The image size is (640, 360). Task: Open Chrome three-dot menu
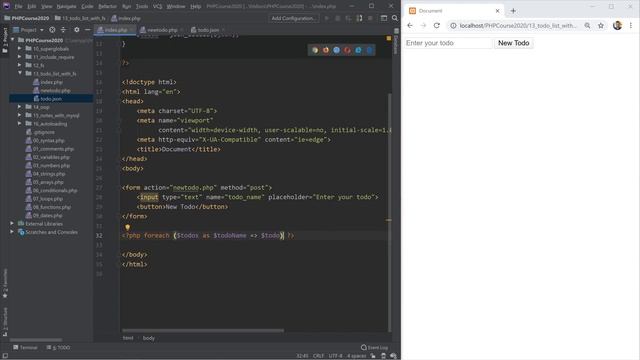[631, 25]
